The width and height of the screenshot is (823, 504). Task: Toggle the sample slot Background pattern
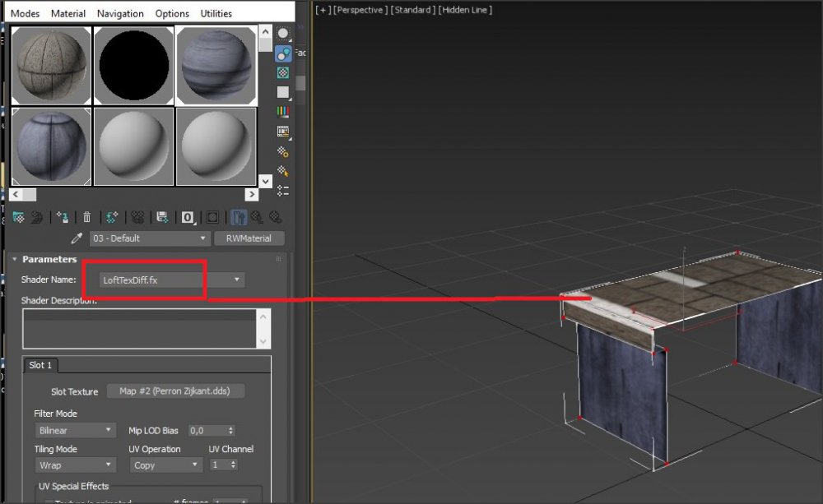click(x=283, y=73)
